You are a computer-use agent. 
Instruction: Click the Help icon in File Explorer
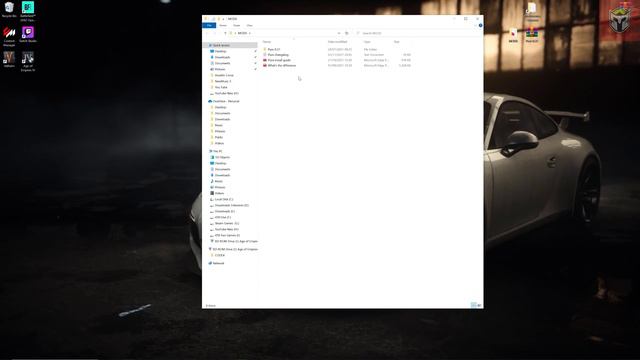480,25
